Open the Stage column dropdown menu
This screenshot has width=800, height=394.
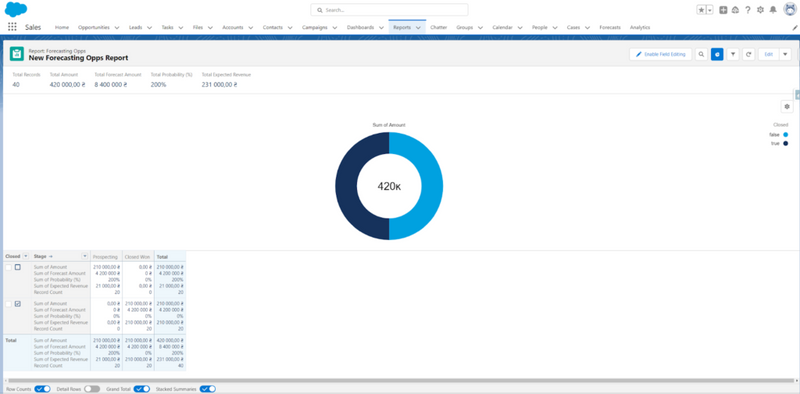85,256
